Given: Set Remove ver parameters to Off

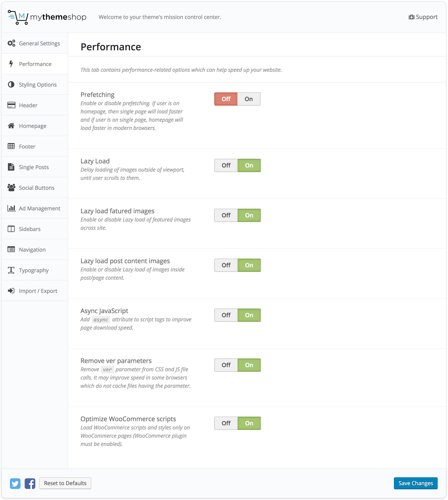Looking at the screenshot, I should pos(226,365).
